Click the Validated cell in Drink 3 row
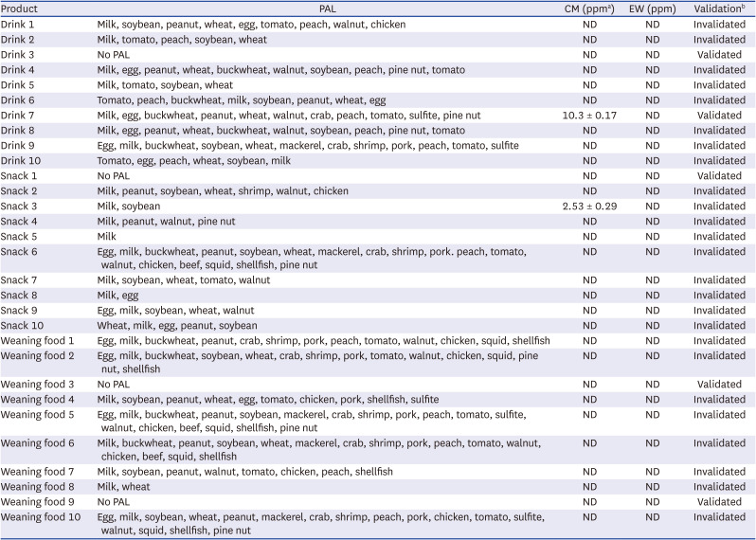Viewport: 756px width, 540px height. [x=719, y=55]
